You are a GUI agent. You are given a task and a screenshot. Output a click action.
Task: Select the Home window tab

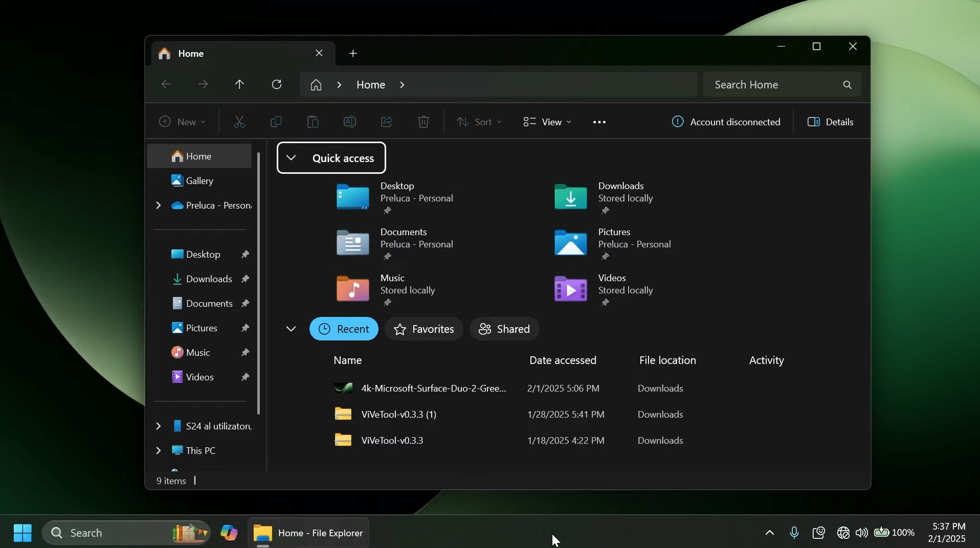tap(243, 53)
